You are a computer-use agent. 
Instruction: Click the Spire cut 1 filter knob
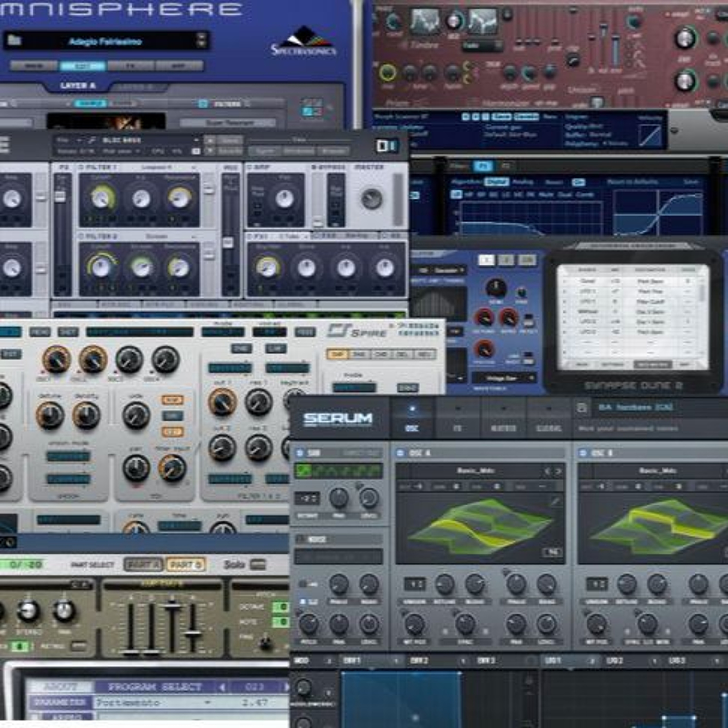(222, 402)
